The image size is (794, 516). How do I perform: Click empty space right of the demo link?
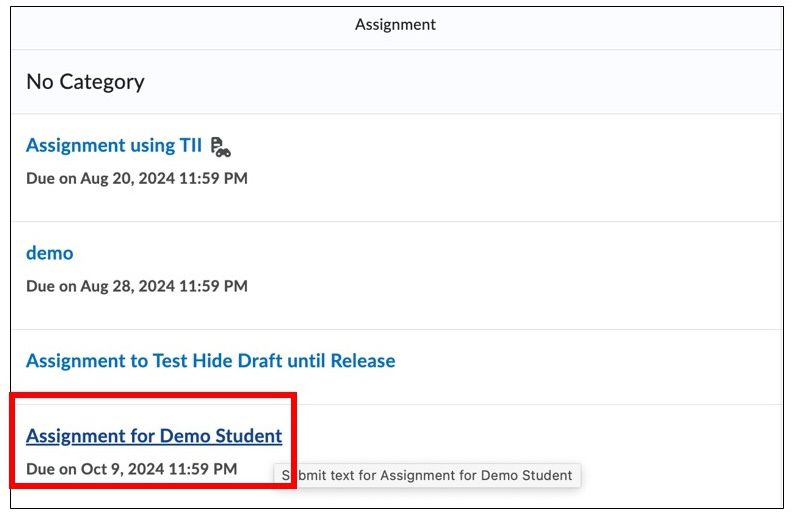pyautogui.click(x=400, y=253)
